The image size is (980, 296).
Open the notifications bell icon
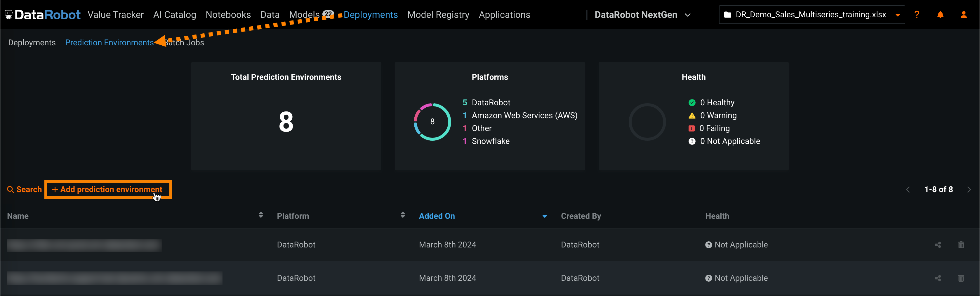(x=940, y=15)
